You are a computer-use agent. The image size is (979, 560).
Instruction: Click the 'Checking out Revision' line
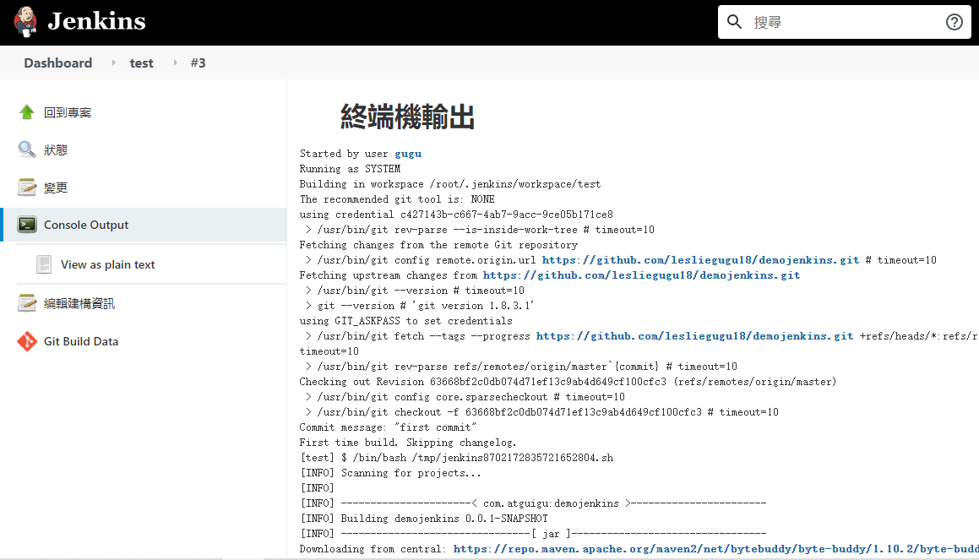click(x=568, y=382)
